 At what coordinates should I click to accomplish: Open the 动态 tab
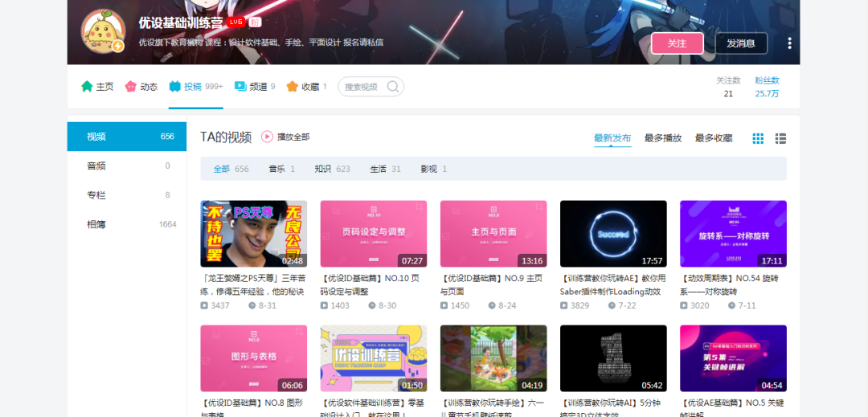(x=141, y=87)
